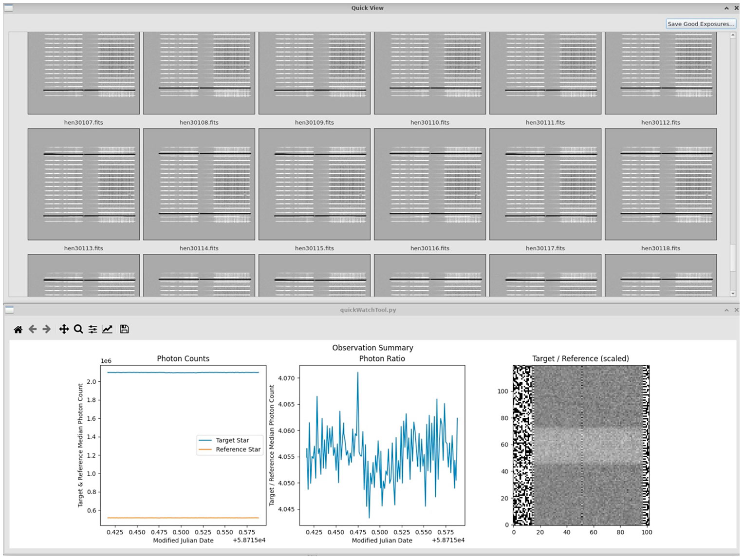Open the edit axis and curve parameters icon
This screenshot has width=743, height=560.
pyautogui.click(x=107, y=330)
